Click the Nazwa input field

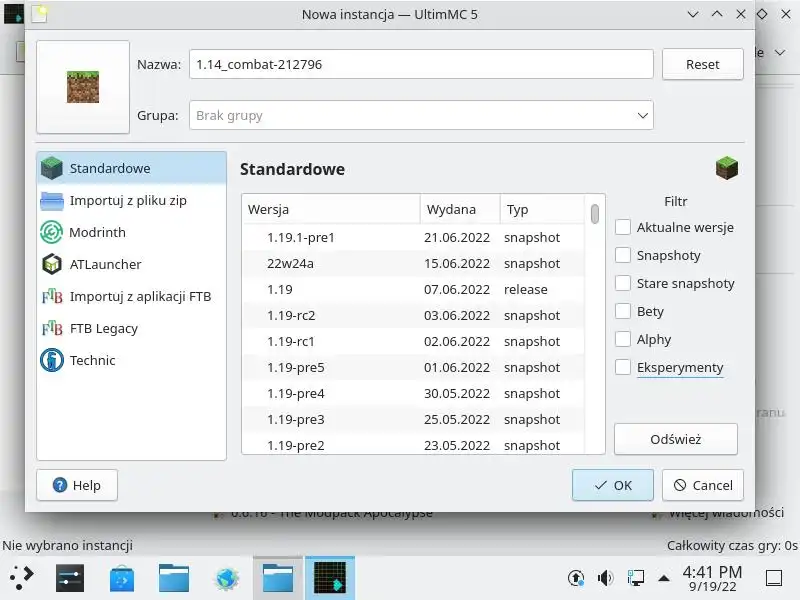click(x=421, y=64)
